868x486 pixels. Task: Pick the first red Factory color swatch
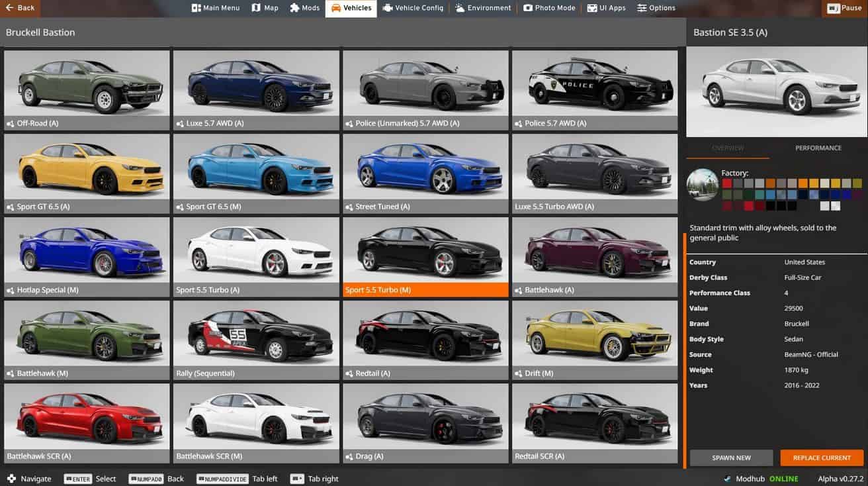point(727,183)
